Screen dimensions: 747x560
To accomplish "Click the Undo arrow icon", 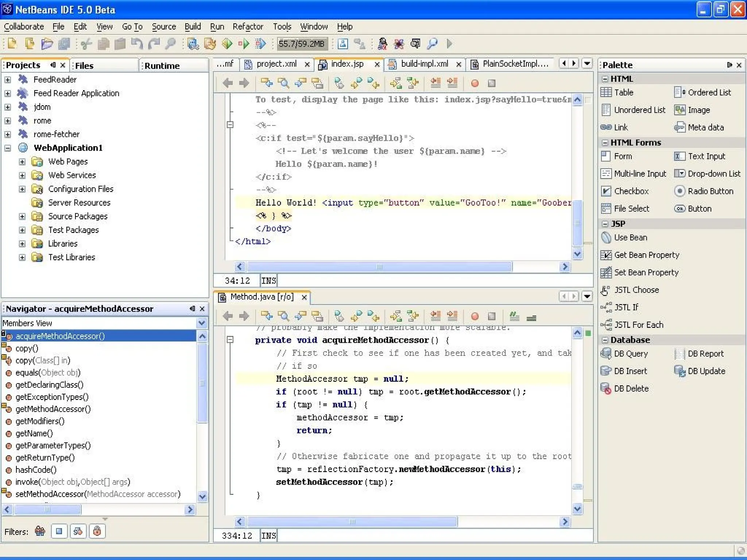I will coord(137,44).
